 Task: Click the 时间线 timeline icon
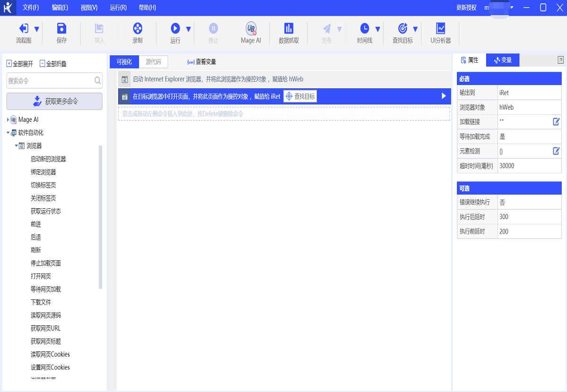[x=364, y=29]
